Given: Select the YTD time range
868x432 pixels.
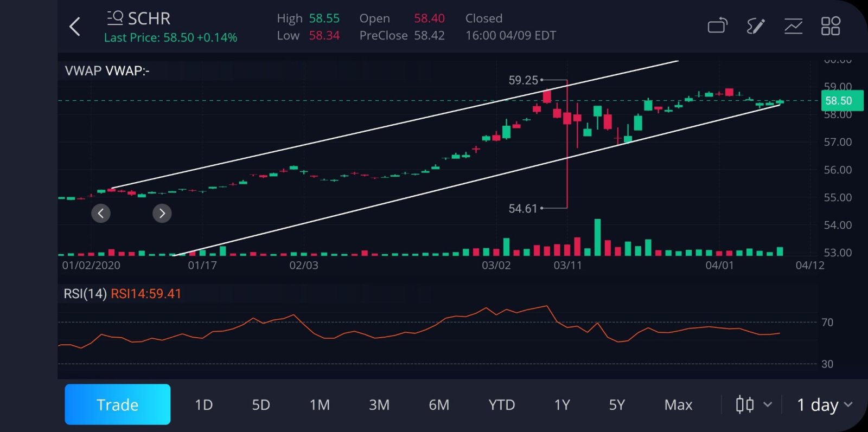Looking at the screenshot, I should click(502, 405).
